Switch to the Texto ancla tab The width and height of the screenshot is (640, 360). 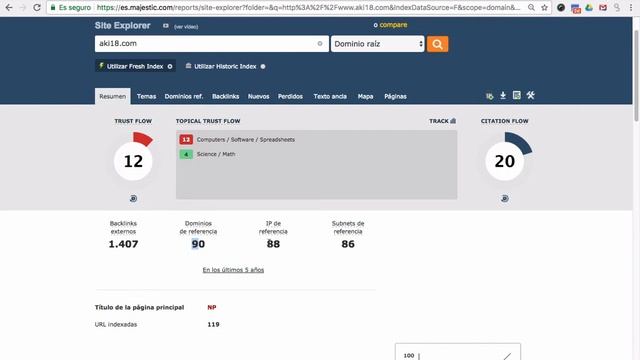click(x=330, y=96)
